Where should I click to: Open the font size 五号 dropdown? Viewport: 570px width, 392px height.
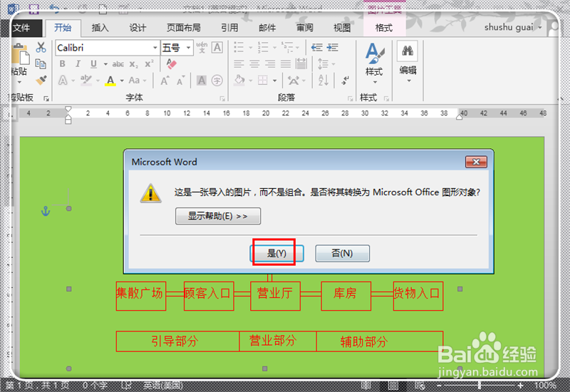tap(188, 48)
